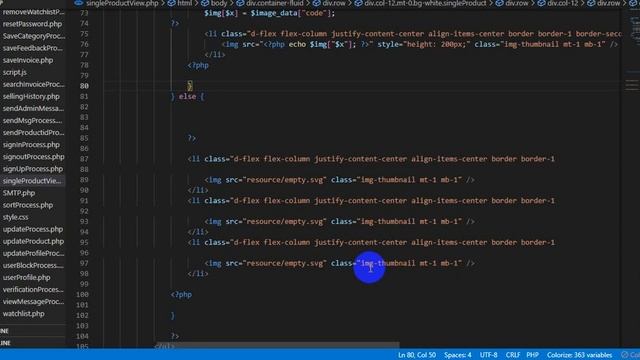640x360 pixels.
Task: Open watchlist.php in the explorer
Action: [23, 314]
